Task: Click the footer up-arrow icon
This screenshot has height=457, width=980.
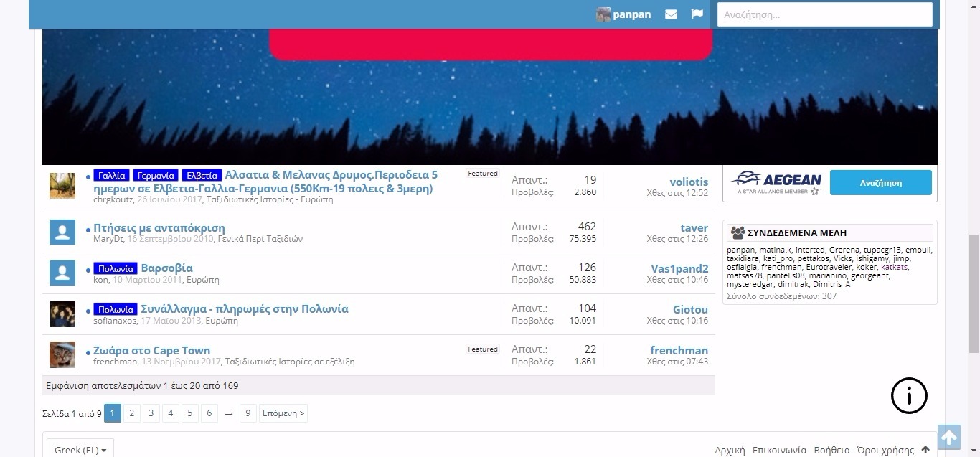Action: pos(925,450)
